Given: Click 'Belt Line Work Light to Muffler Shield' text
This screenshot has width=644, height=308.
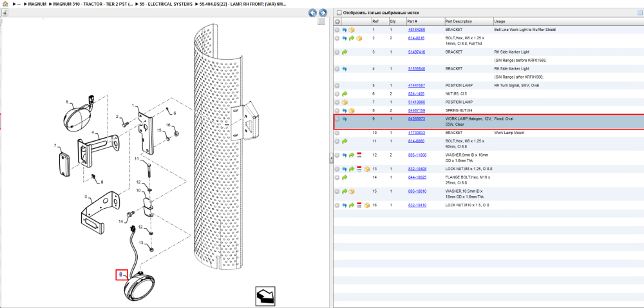Looking at the screenshot, I should coord(526,30).
